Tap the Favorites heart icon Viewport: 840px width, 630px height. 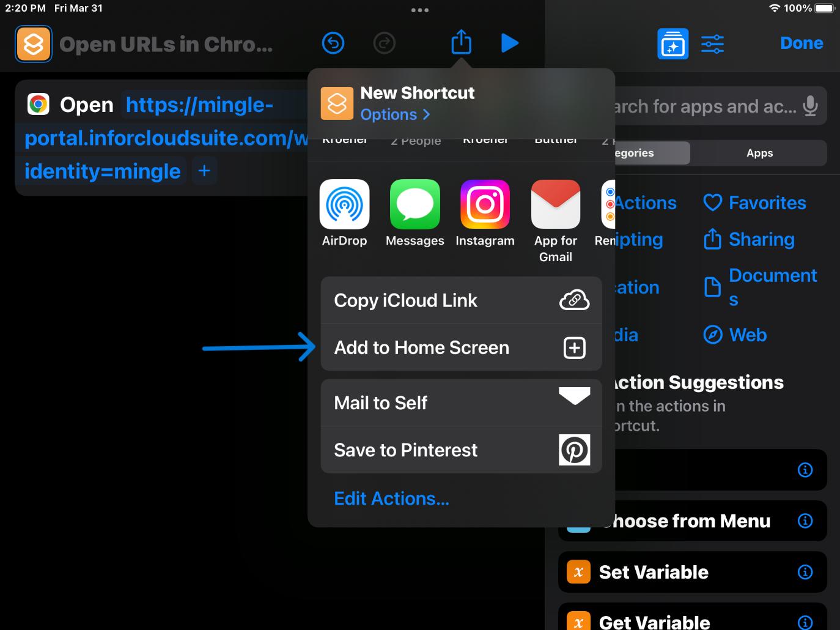(713, 202)
